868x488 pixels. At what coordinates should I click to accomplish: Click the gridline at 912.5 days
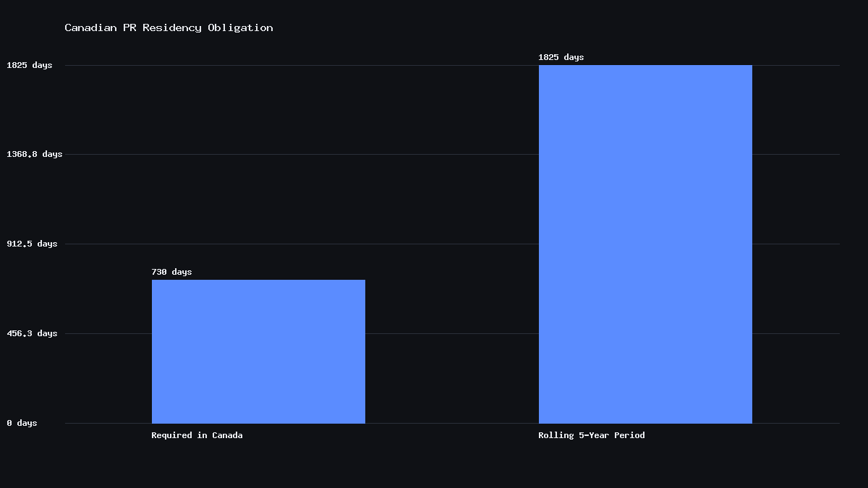(452, 244)
